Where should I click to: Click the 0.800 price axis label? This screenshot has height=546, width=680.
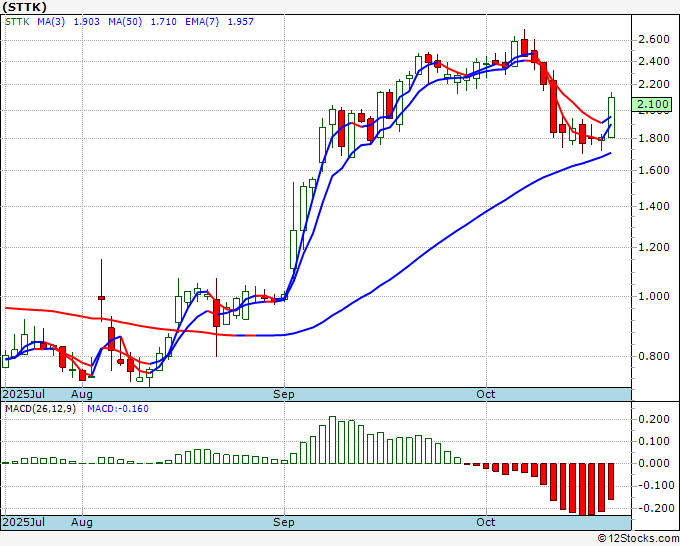[654, 356]
